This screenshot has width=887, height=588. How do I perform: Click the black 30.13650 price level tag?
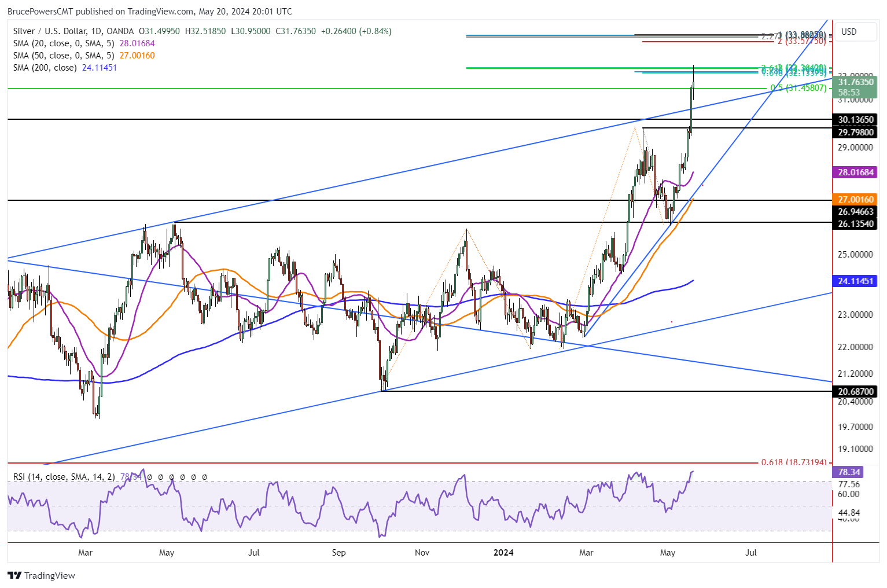pos(855,120)
